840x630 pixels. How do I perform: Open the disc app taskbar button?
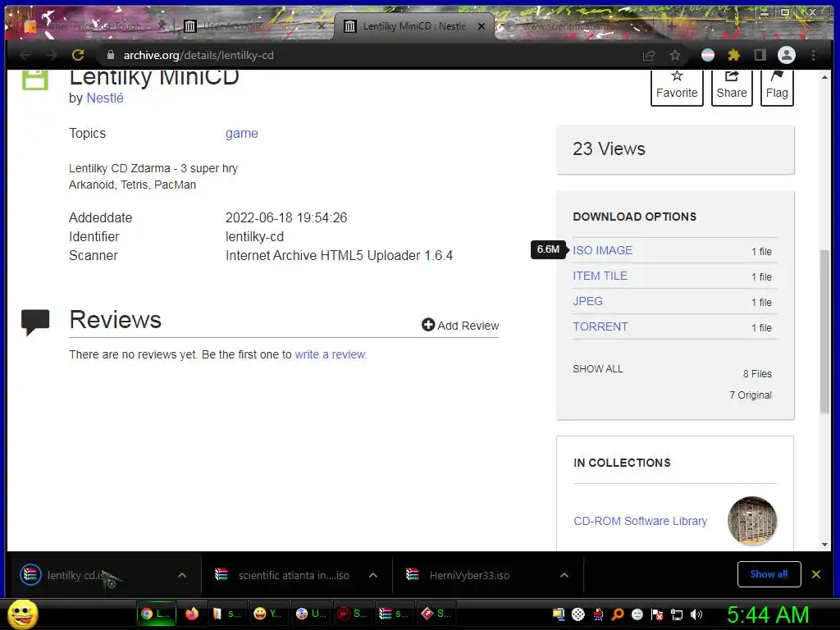(311, 614)
